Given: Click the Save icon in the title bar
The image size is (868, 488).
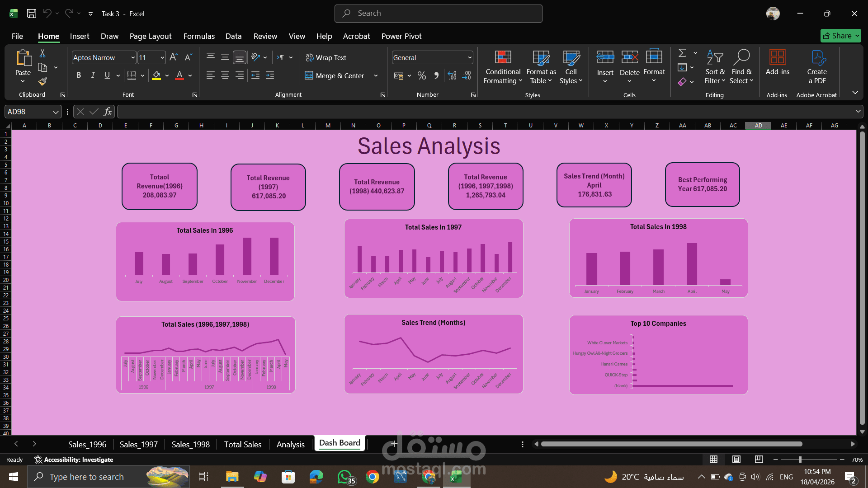Looking at the screenshot, I should (32, 14).
